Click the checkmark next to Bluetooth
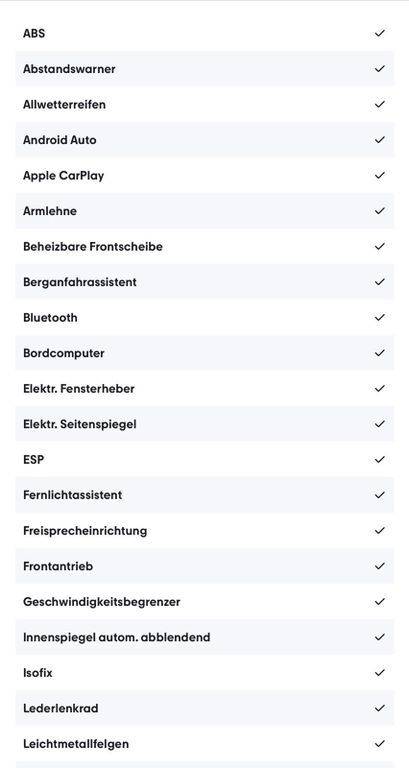Screen dimensions: 409x768 tap(380, 317)
